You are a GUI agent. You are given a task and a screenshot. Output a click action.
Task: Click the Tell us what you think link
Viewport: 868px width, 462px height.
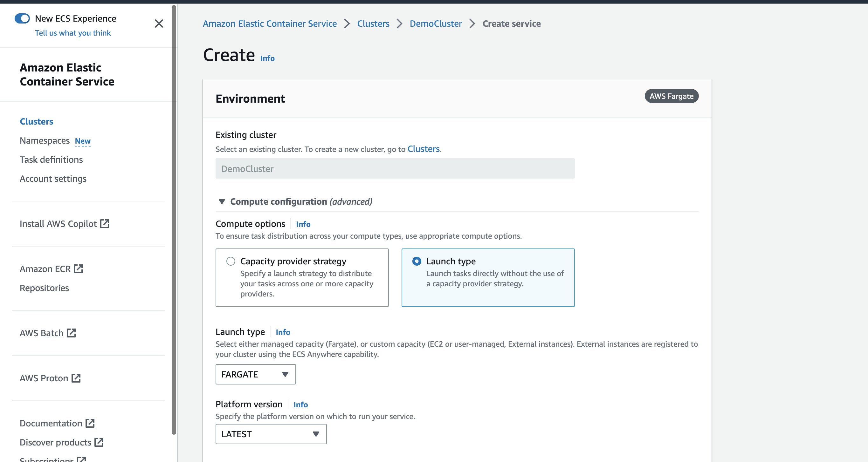pos(72,33)
